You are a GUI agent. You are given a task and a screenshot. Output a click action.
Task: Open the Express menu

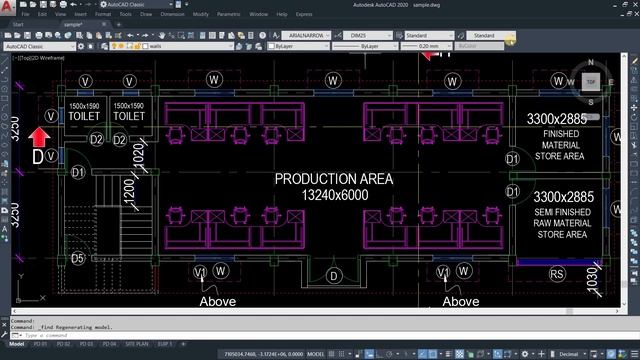click(x=304, y=14)
